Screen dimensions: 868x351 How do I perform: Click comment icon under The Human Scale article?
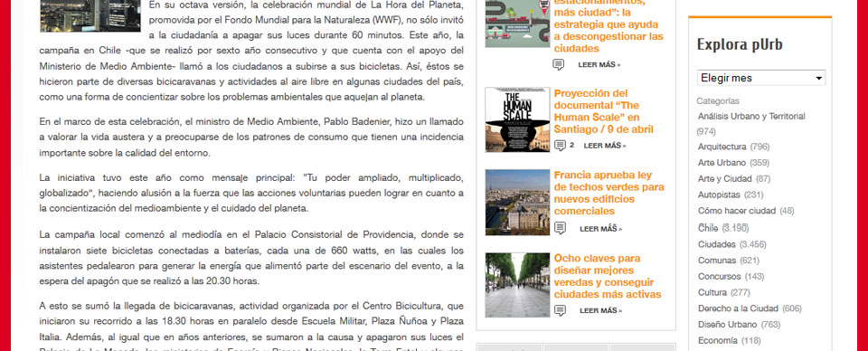(x=560, y=146)
